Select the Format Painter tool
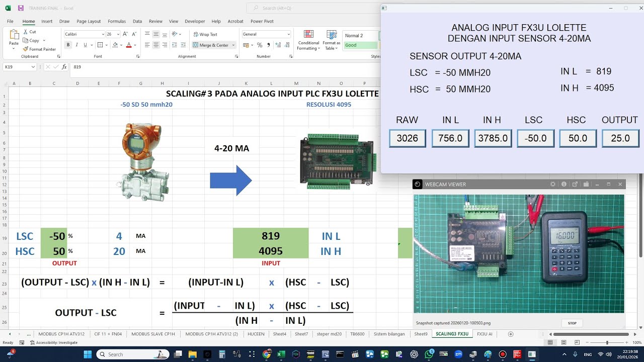The width and height of the screenshot is (644, 362). [39, 49]
